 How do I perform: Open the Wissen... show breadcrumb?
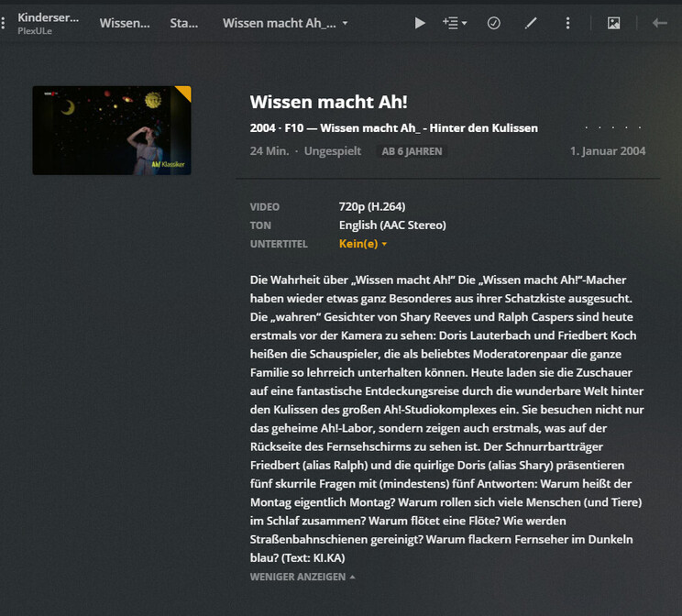coord(125,23)
